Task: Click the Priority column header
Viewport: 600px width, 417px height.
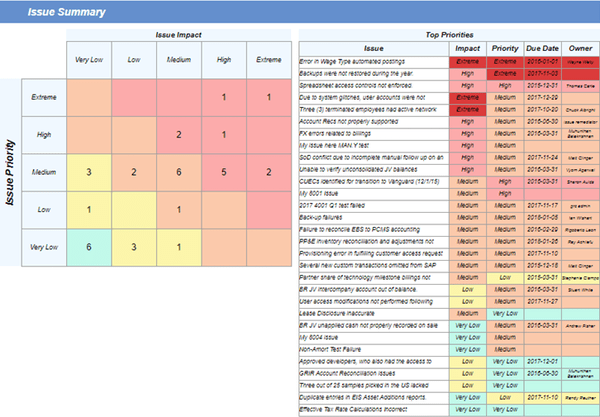Action: pos(503,47)
